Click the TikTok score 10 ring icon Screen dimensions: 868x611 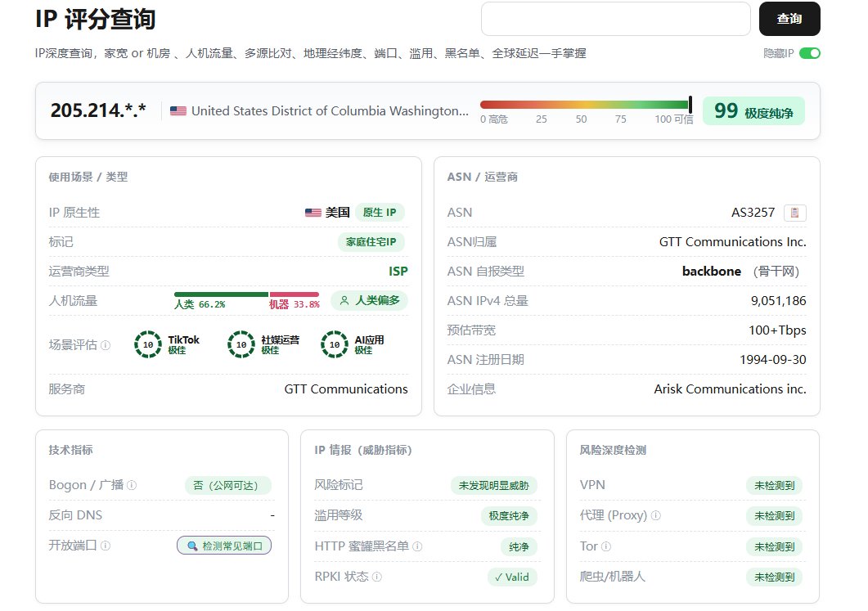[148, 344]
